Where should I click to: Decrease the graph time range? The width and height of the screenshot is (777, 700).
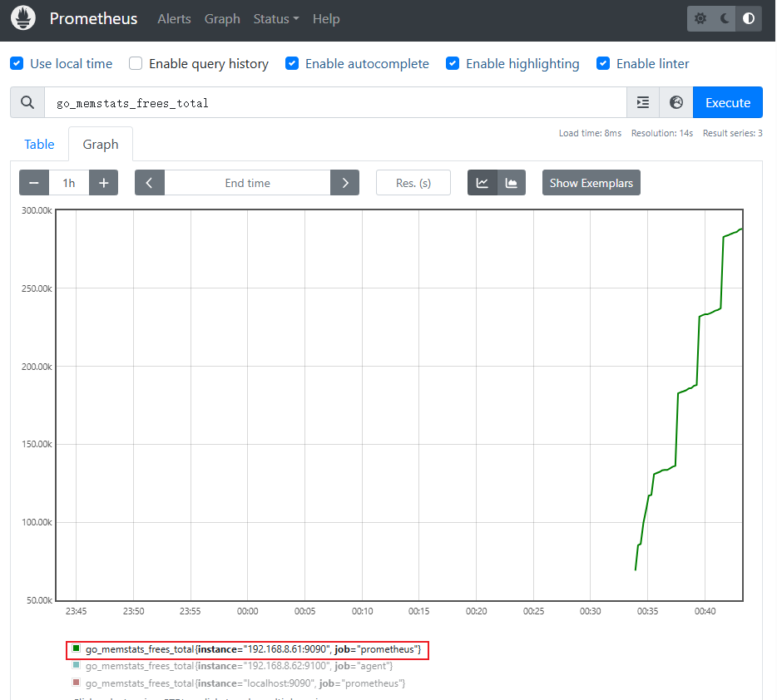tap(34, 183)
